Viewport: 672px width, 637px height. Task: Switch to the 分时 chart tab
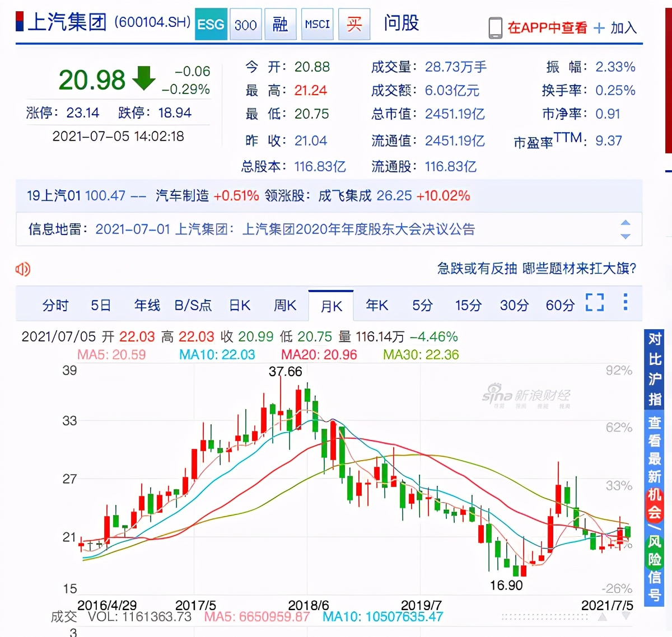(55, 305)
